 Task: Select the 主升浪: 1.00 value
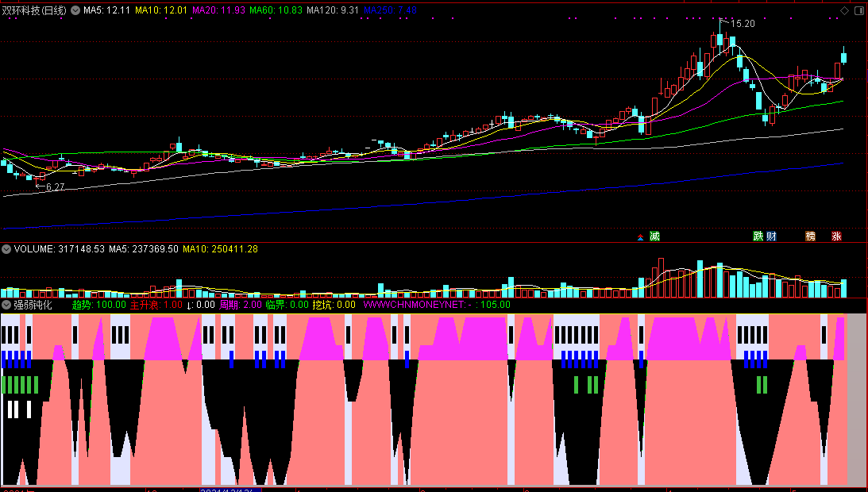click(x=156, y=305)
